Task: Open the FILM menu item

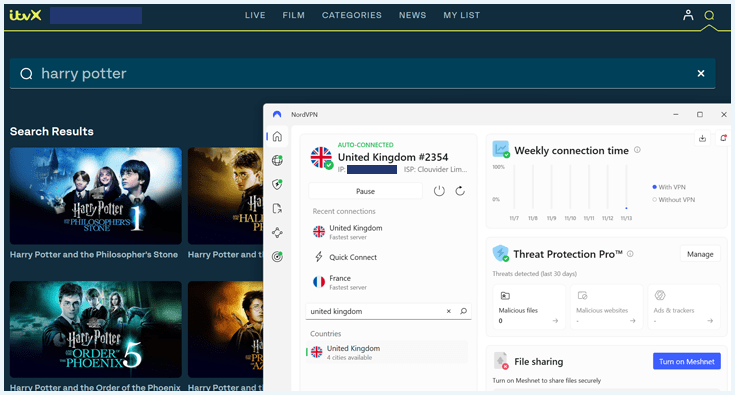Action: click(293, 15)
